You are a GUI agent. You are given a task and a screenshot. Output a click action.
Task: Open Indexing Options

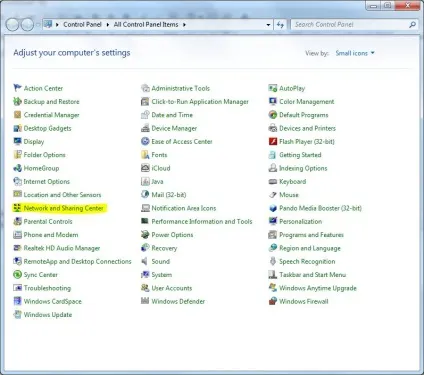tap(303, 168)
